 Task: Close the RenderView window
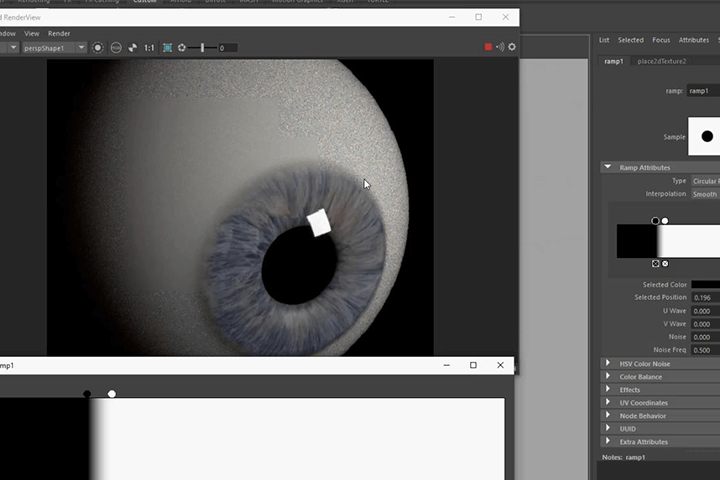coord(506,17)
